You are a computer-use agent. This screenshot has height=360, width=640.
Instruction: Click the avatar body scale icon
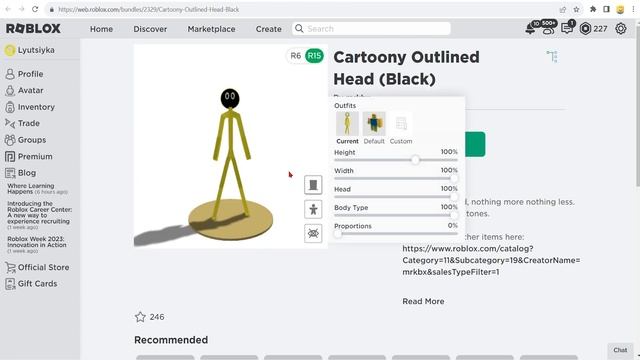point(313,209)
